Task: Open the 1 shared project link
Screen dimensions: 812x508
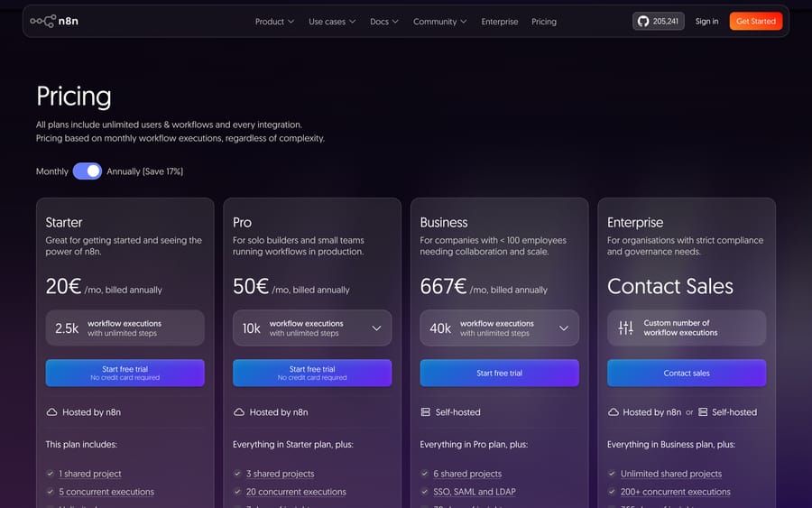Action: pos(90,474)
